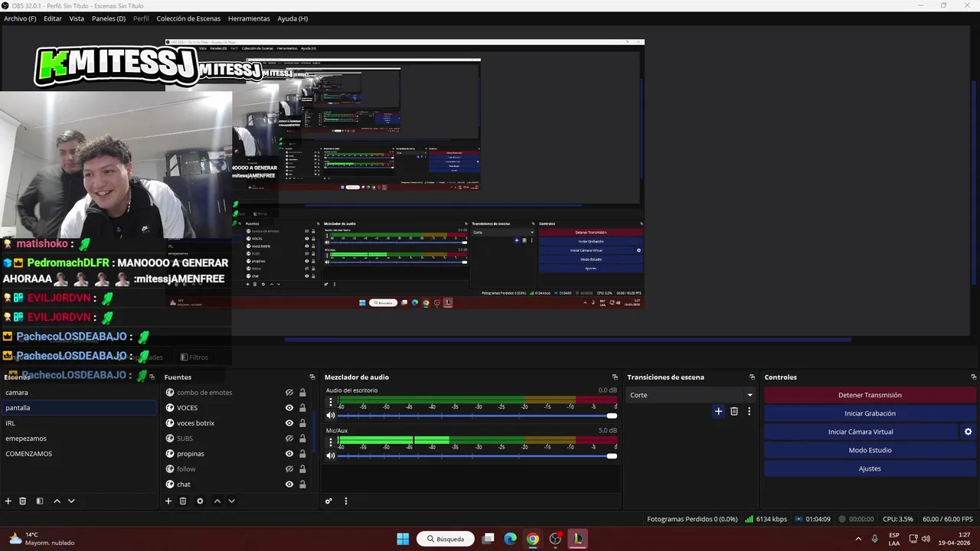This screenshot has height=551, width=980.
Task: Open scene filters icon in Escenas toolbar
Action: point(40,501)
